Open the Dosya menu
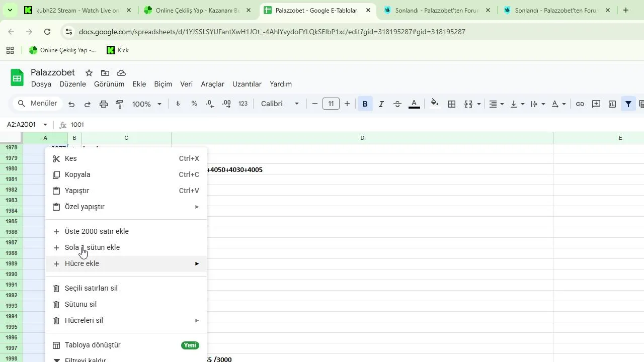The image size is (644, 362). point(41,84)
